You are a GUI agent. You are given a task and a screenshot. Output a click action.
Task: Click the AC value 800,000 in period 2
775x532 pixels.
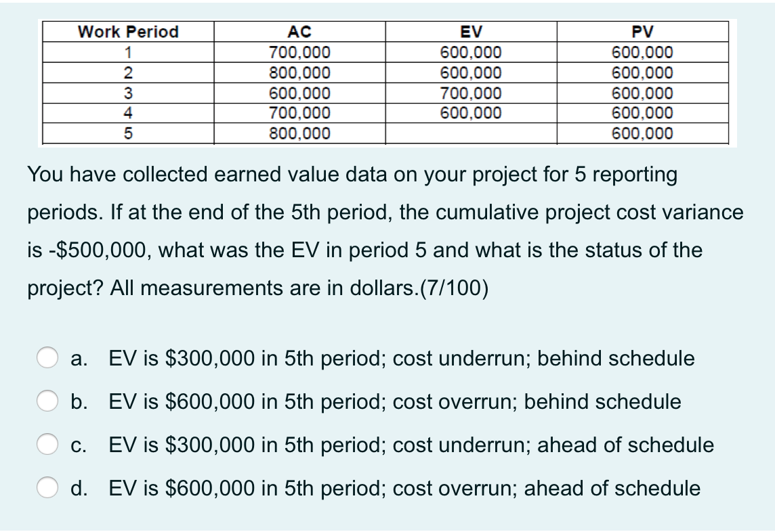(300, 72)
